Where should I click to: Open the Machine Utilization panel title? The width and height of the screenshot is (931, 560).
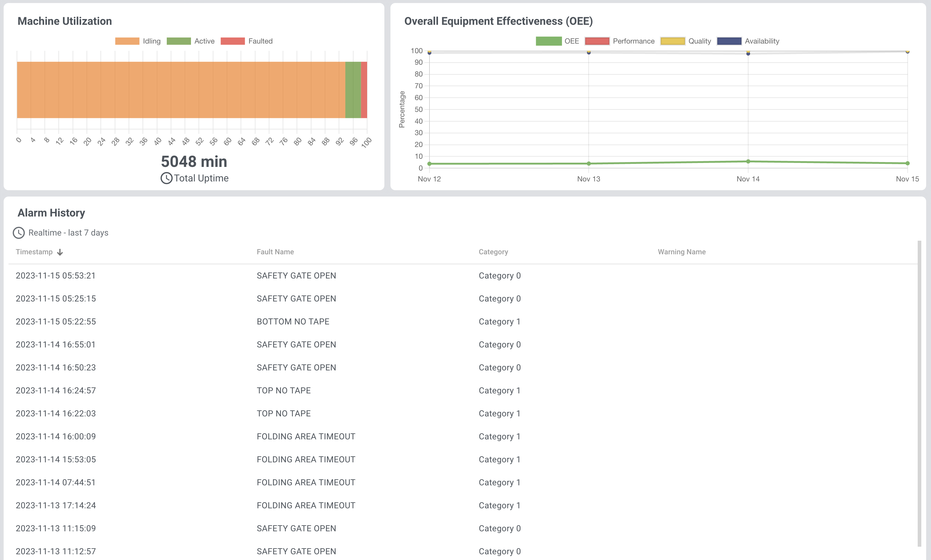tap(65, 21)
